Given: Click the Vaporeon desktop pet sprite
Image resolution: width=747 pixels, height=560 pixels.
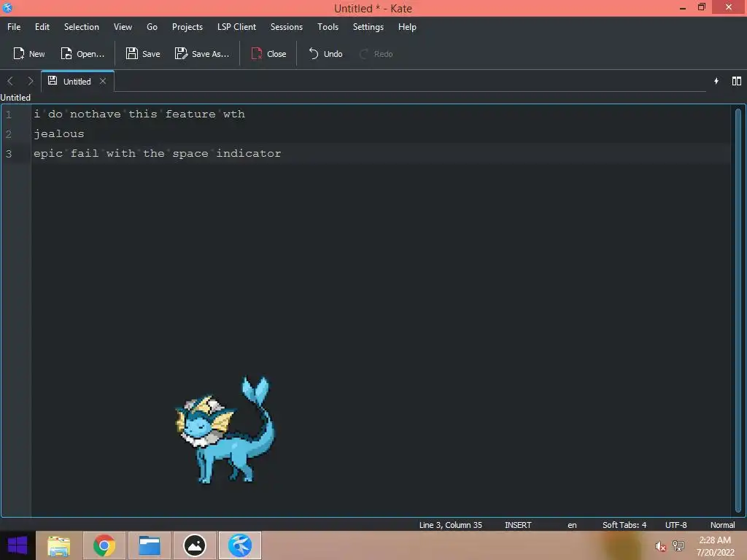Looking at the screenshot, I should pyautogui.click(x=225, y=430).
